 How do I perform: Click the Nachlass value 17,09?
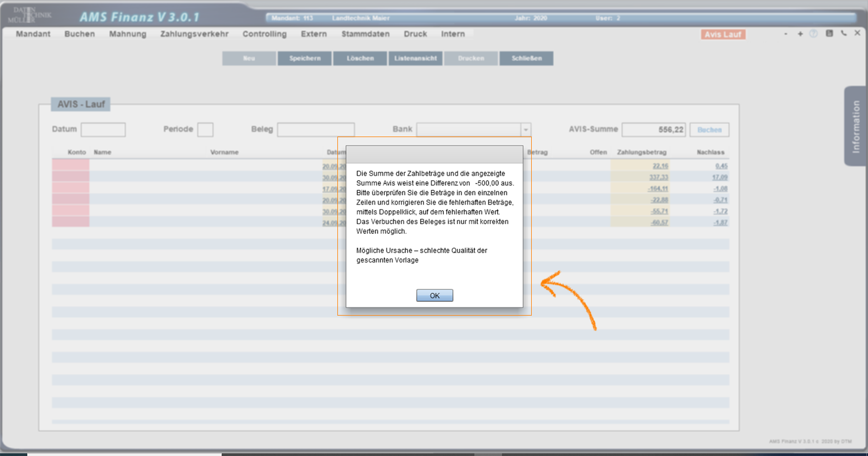pyautogui.click(x=719, y=177)
